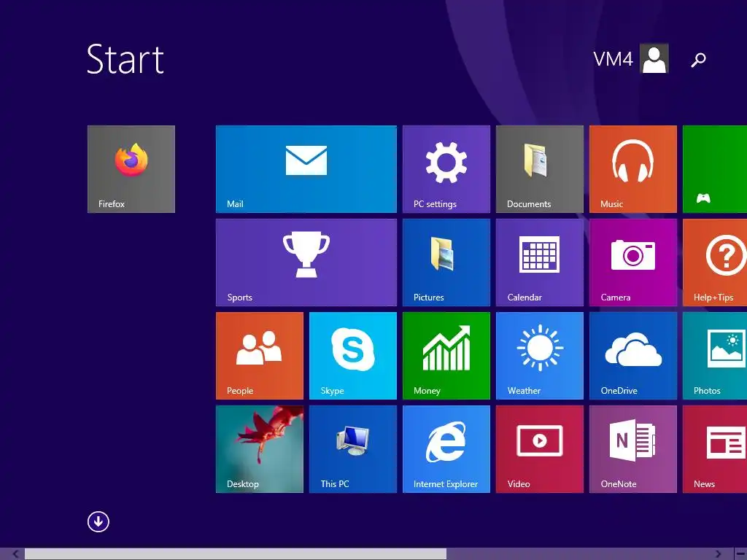Screen dimensions: 747x560
Task: Open the This PC tile
Action: (x=352, y=449)
